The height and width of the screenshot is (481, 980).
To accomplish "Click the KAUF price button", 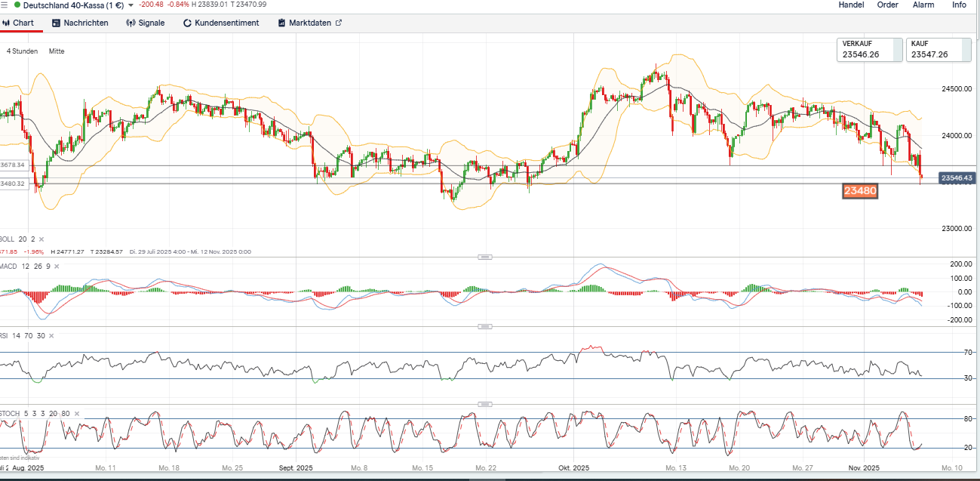I will (x=937, y=50).
